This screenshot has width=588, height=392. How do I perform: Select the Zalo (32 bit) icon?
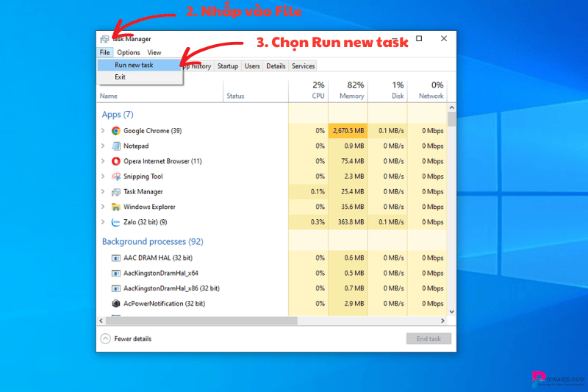coord(116,222)
